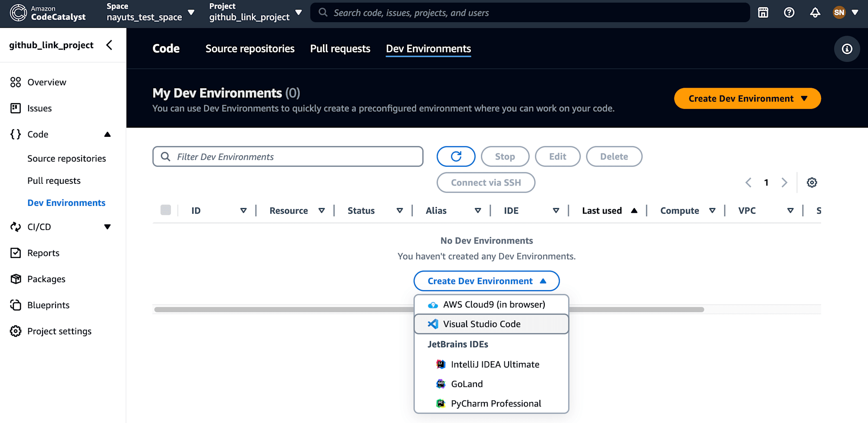868x423 pixels.
Task: Open orange Create Dev Environment dropdown
Action: (747, 99)
